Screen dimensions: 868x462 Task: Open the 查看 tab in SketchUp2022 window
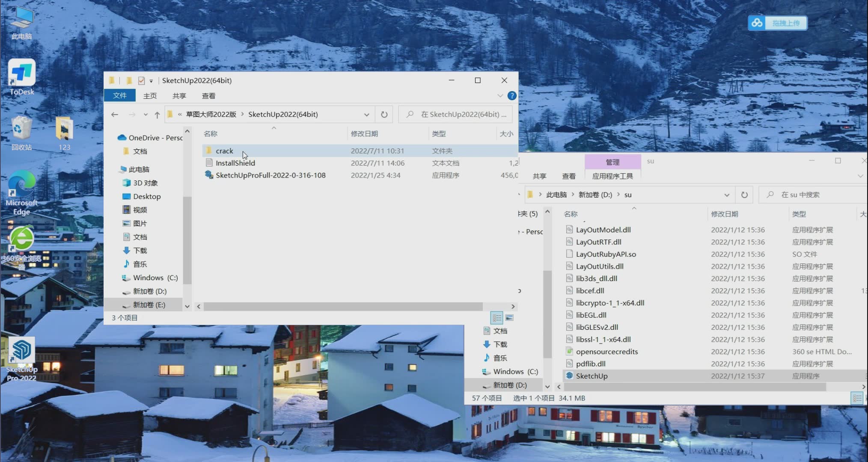point(208,96)
